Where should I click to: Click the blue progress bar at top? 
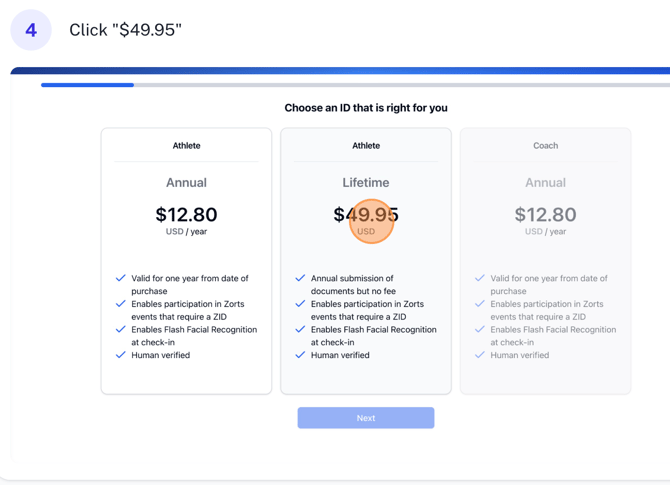pos(87,85)
